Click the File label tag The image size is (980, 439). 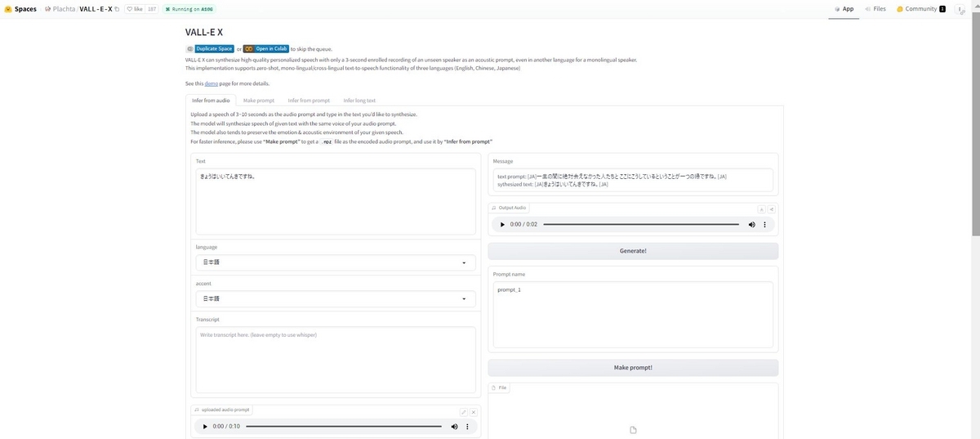point(499,387)
